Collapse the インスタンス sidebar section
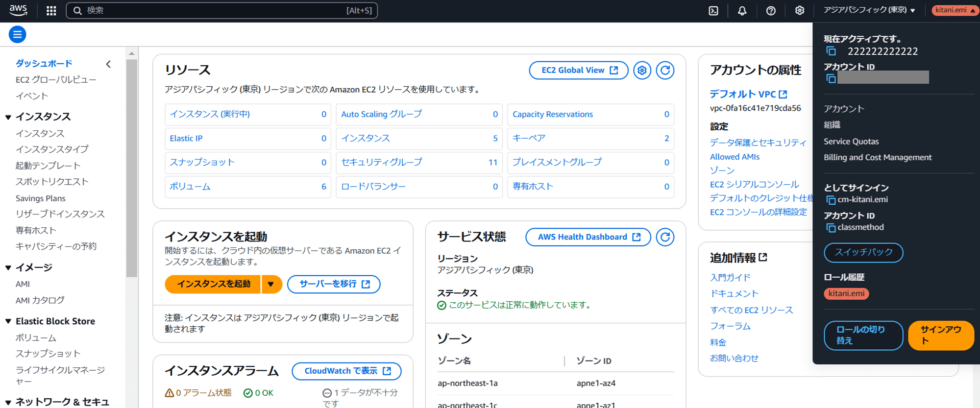This screenshot has width=980, height=408. [x=8, y=117]
